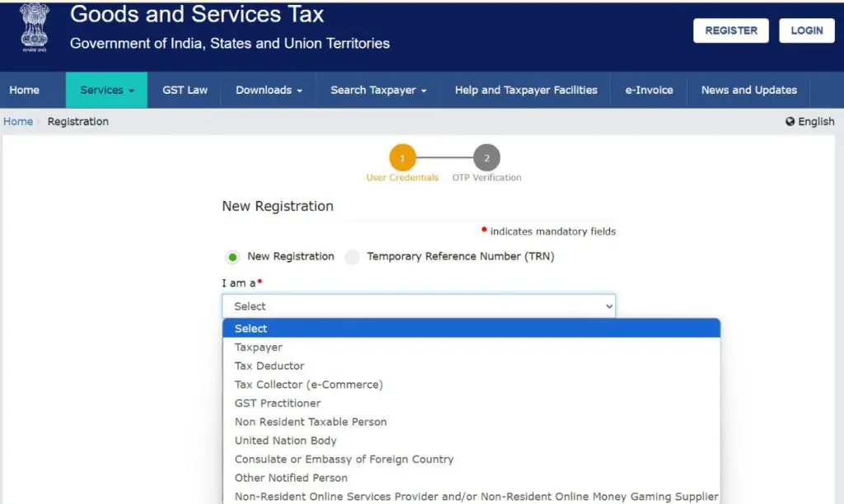The image size is (844, 504).
Task: Select step 1 User Credentials circle
Action: pyautogui.click(x=402, y=157)
